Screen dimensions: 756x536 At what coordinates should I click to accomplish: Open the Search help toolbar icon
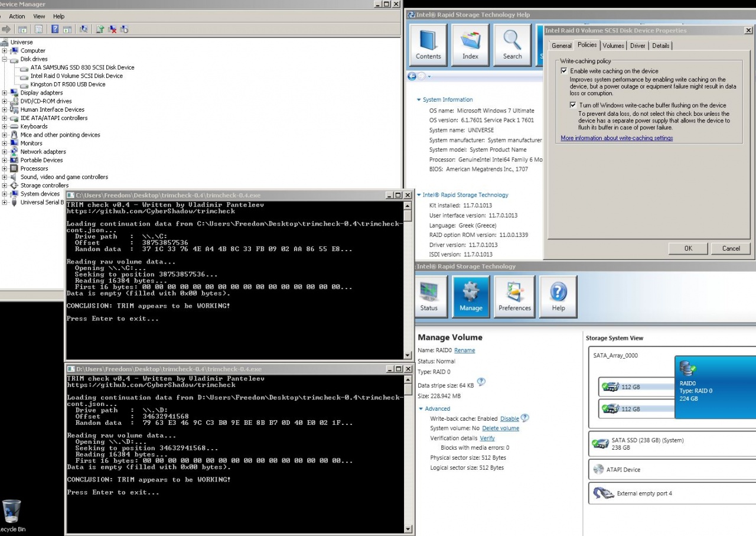point(512,45)
